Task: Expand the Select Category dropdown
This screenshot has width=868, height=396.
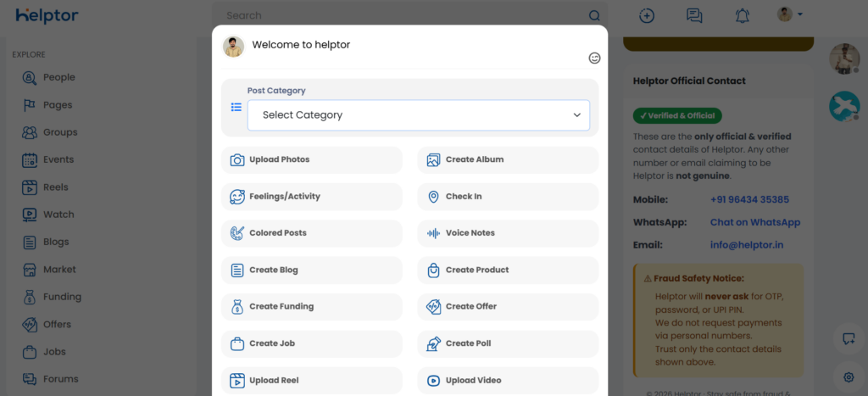Action: (x=419, y=115)
